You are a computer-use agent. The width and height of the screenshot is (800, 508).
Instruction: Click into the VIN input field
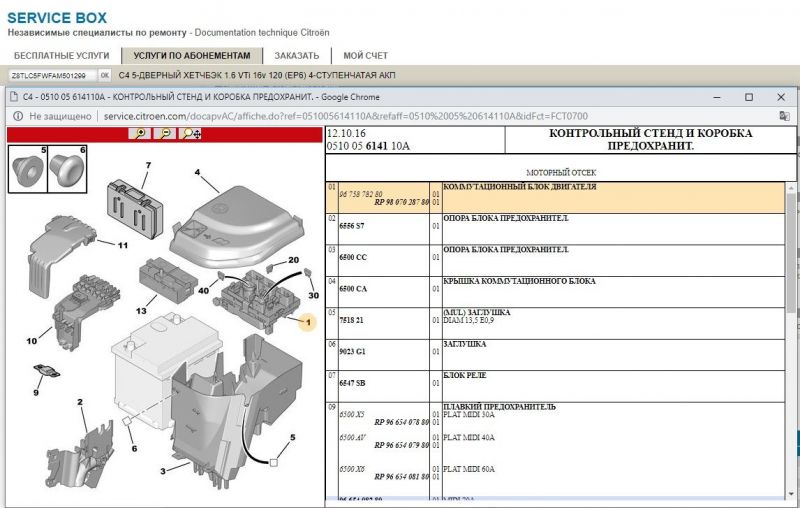pos(50,75)
